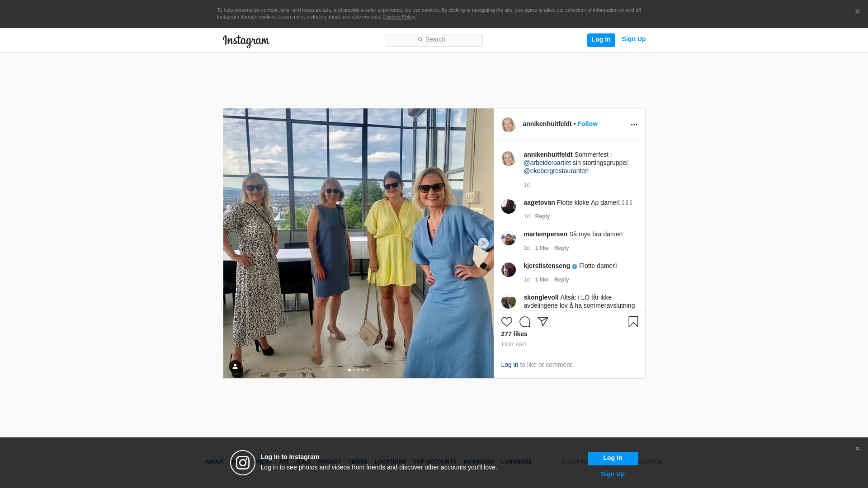Click the blue Log In button in header

tap(601, 40)
